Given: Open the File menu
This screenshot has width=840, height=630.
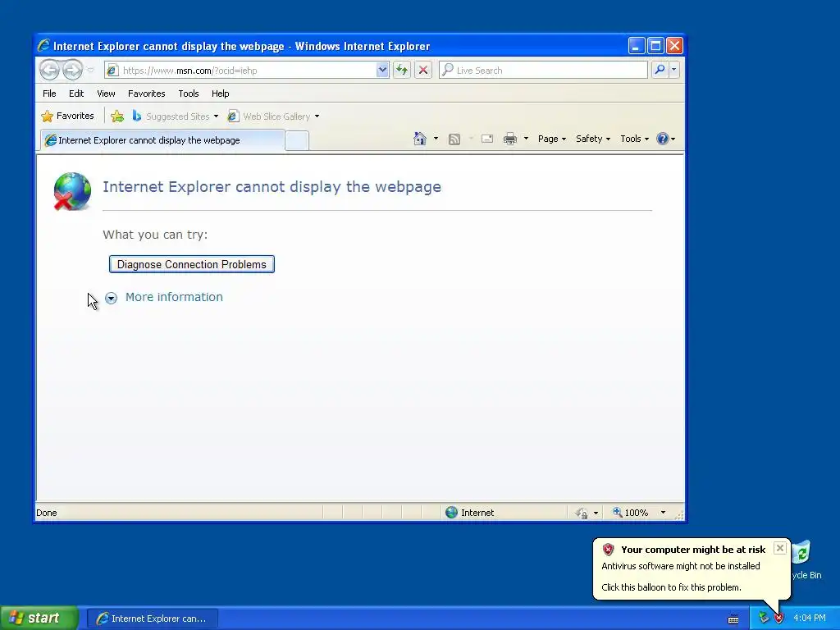Looking at the screenshot, I should (x=49, y=94).
